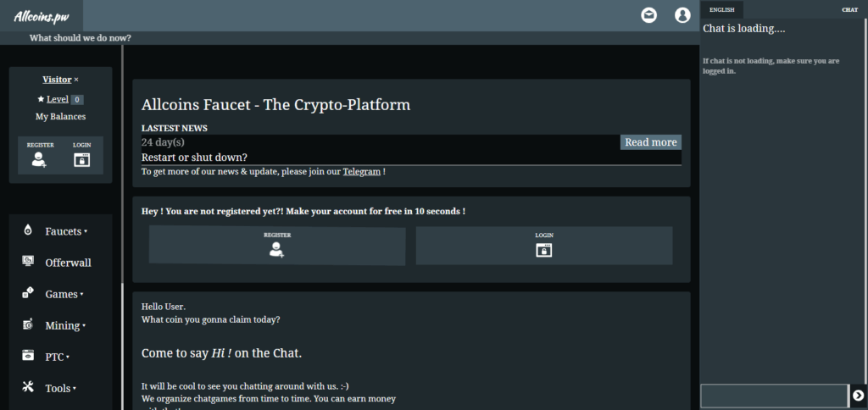Click the large Login button in main content
This screenshot has height=410, width=868.
[x=544, y=245]
